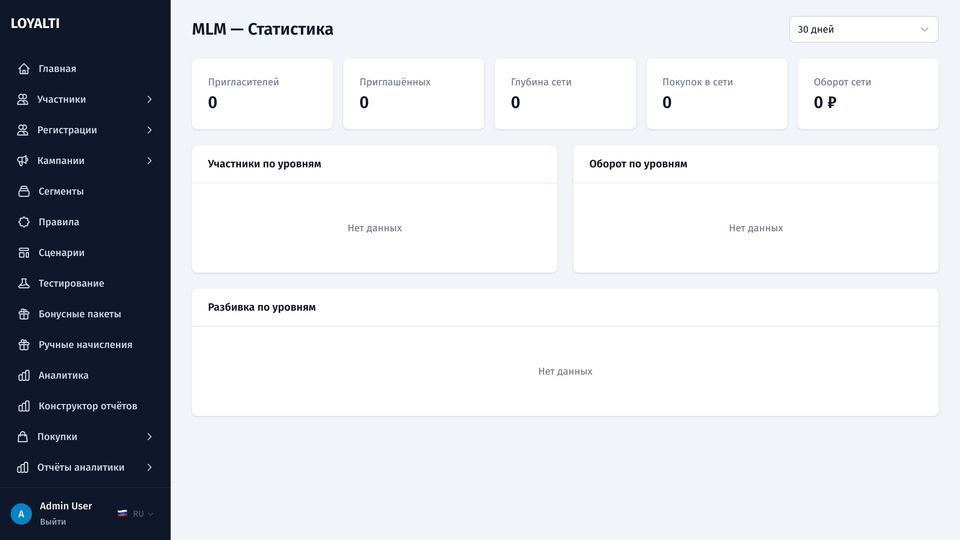Expand the Регистрации submenu chevron
This screenshot has width=960, height=540.
149,130
